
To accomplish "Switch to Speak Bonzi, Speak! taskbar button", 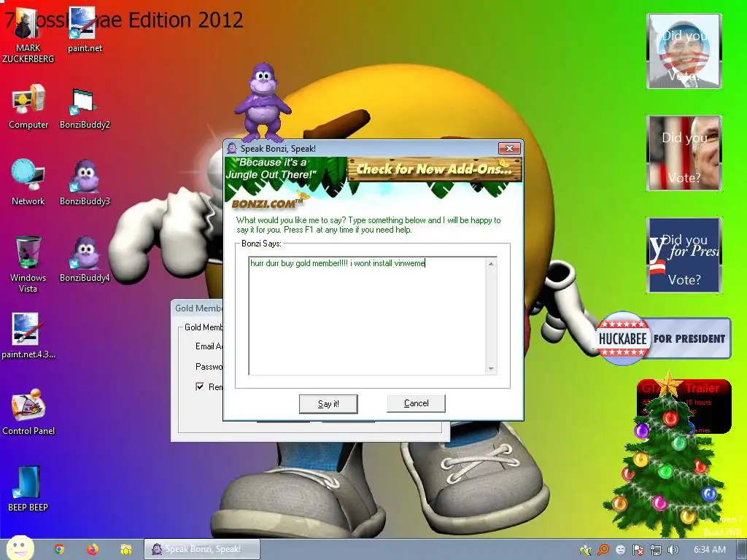I will click(x=202, y=549).
